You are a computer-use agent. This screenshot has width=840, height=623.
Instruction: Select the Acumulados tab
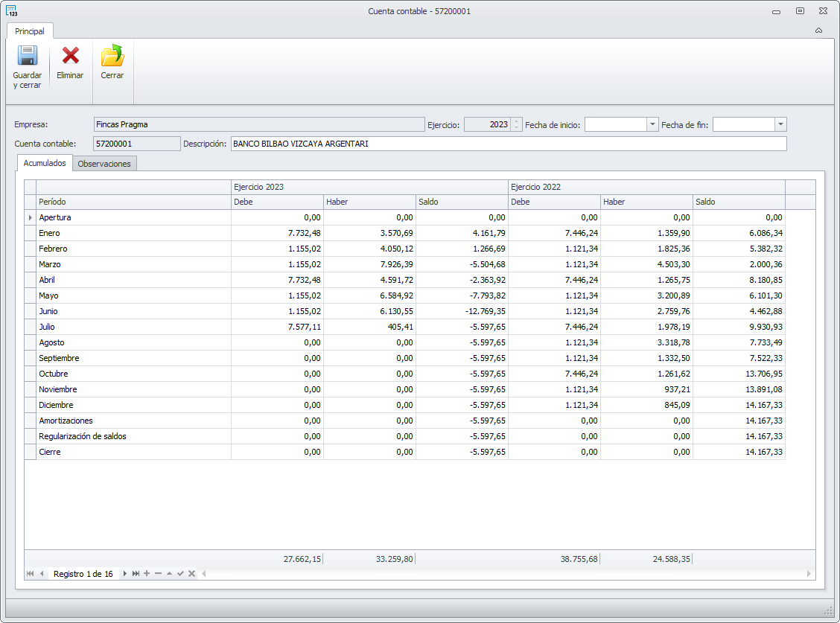(45, 163)
